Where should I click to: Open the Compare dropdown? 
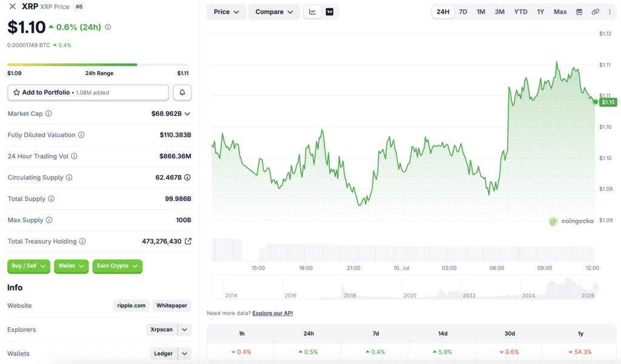[x=274, y=12]
